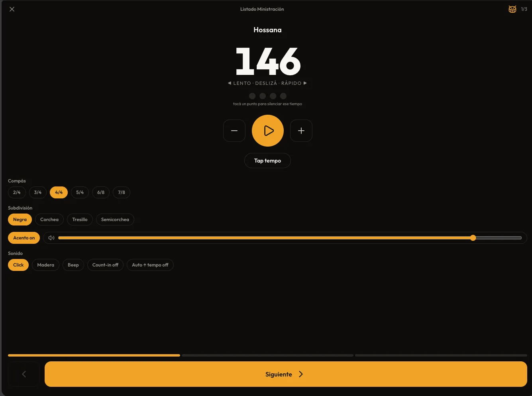This screenshot has width=532, height=396.
Task: Click the speaker volume icon
Action: (x=51, y=238)
